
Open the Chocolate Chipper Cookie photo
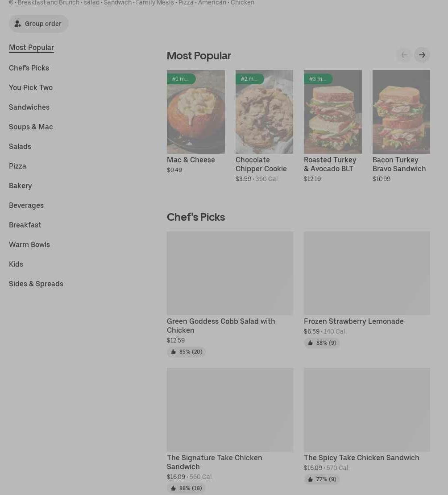click(x=264, y=112)
